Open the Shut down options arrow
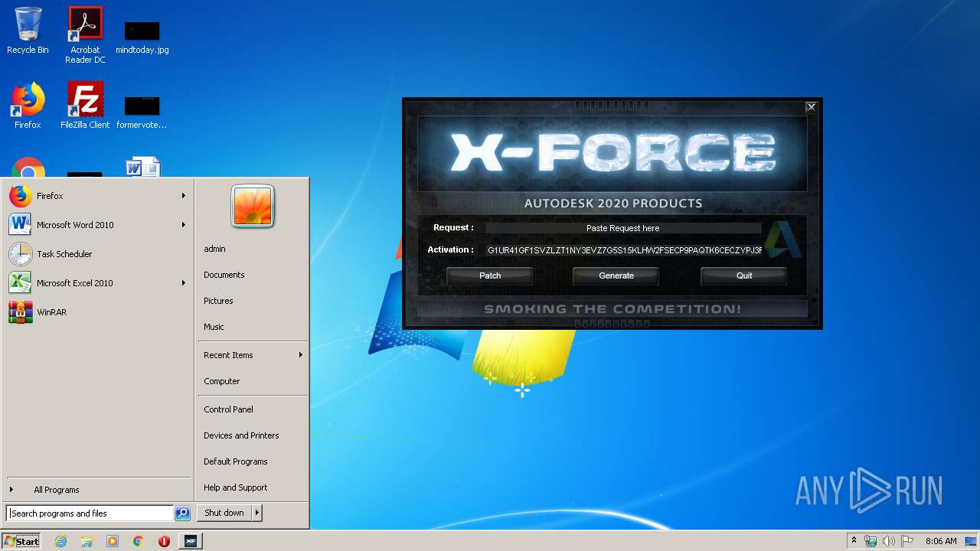980x551 pixels. [256, 513]
